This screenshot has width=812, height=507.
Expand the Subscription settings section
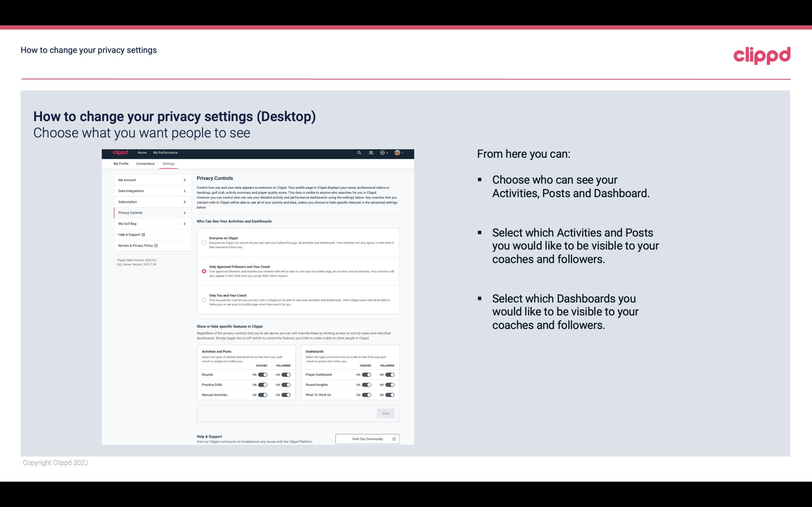pyautogui.click(x=151, y=202)
